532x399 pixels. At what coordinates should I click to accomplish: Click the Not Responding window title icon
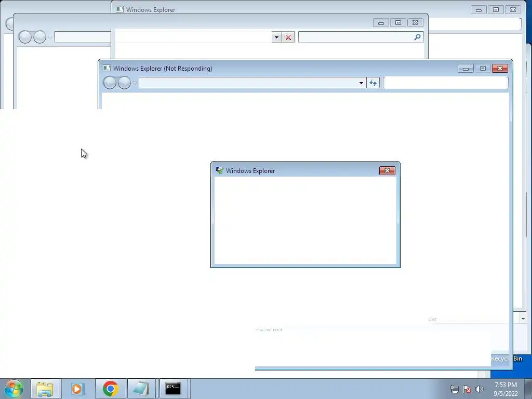coord(107,68)
